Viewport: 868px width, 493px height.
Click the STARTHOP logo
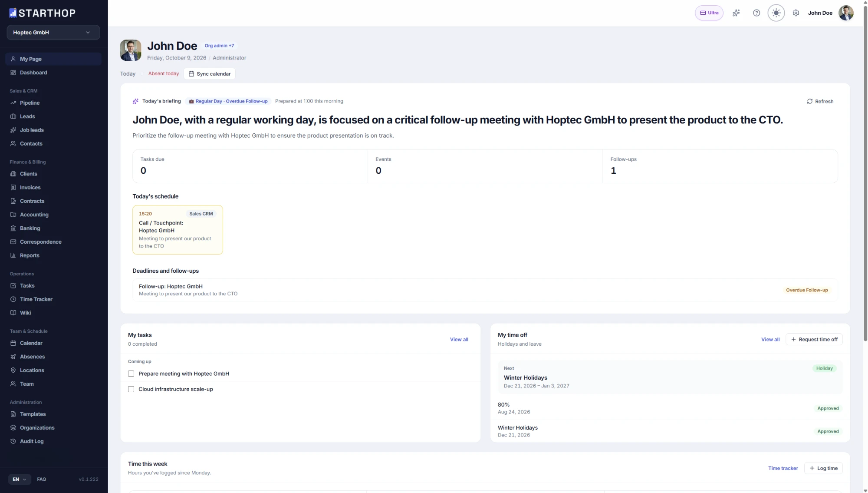coord(42,13)
